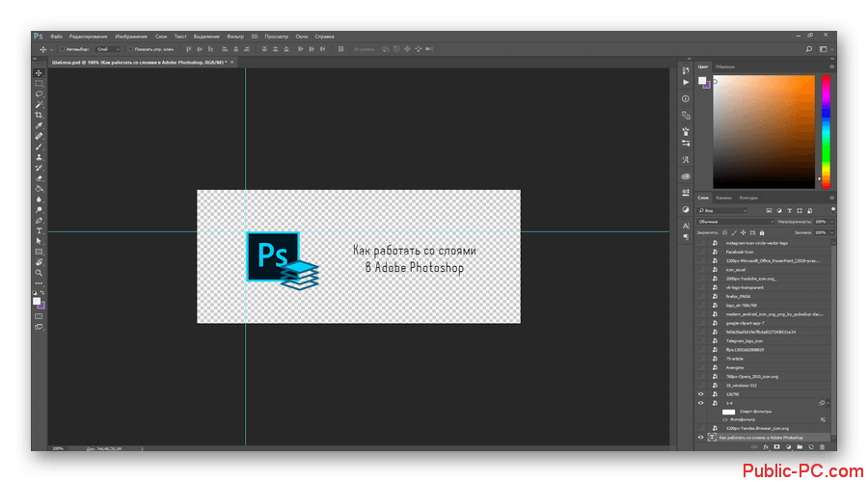The height and width of the screenshot is (482, 868).
Task: Switch to the Контуры tab
Action: tap(749, 198)
